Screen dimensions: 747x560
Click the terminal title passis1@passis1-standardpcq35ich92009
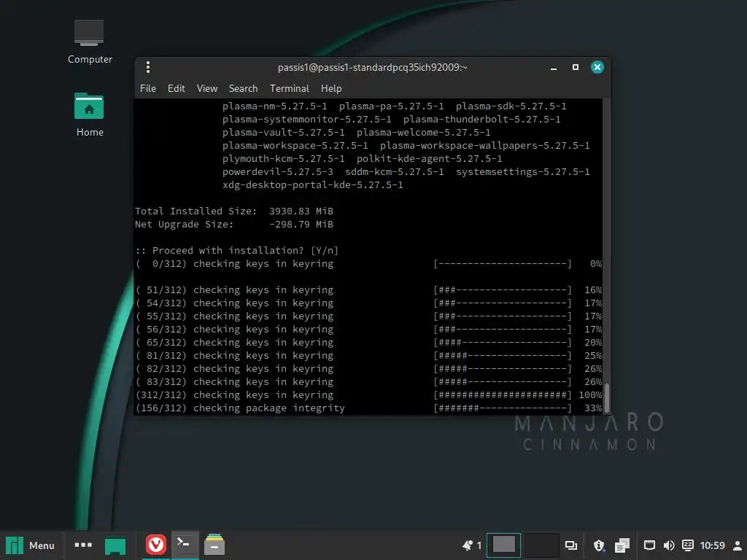click(x=372, y=68)
